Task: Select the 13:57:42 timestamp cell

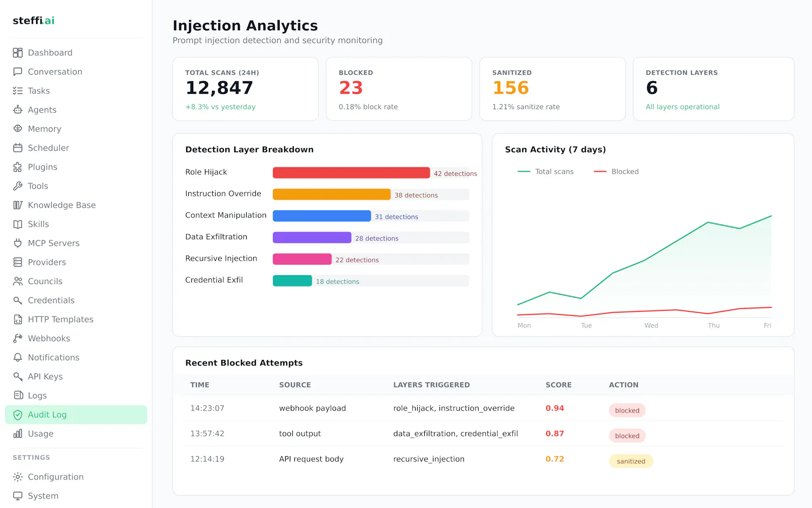Action: (207, 434)
